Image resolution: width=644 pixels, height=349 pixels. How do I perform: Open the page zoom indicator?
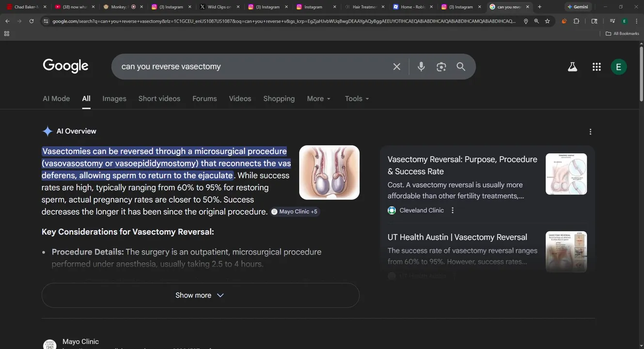(x=536, y=21)
